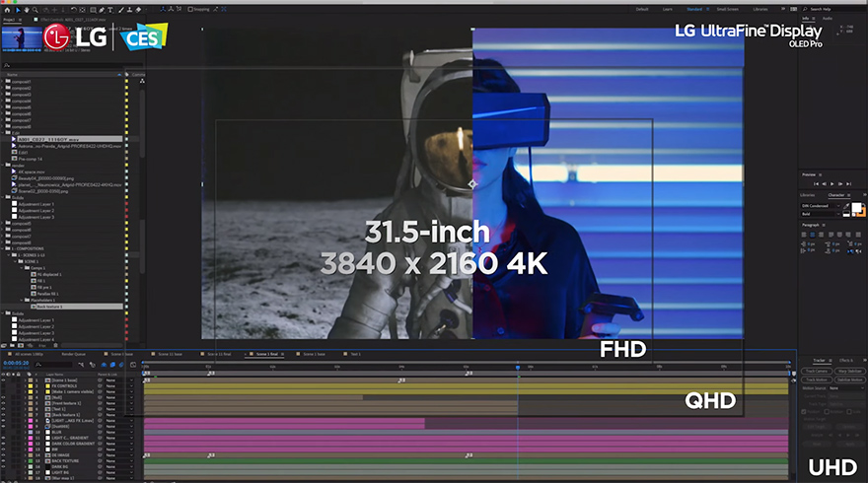Select the Eraser tool
Image resolution: width=868 pixels, height=483 pixels.
[138, 10]
